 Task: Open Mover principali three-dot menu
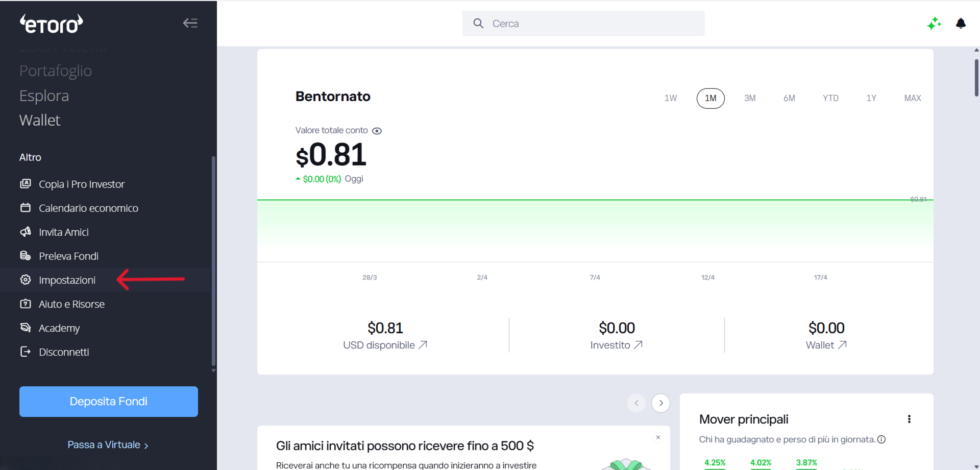pyautogui.click(x=909, y=419)
